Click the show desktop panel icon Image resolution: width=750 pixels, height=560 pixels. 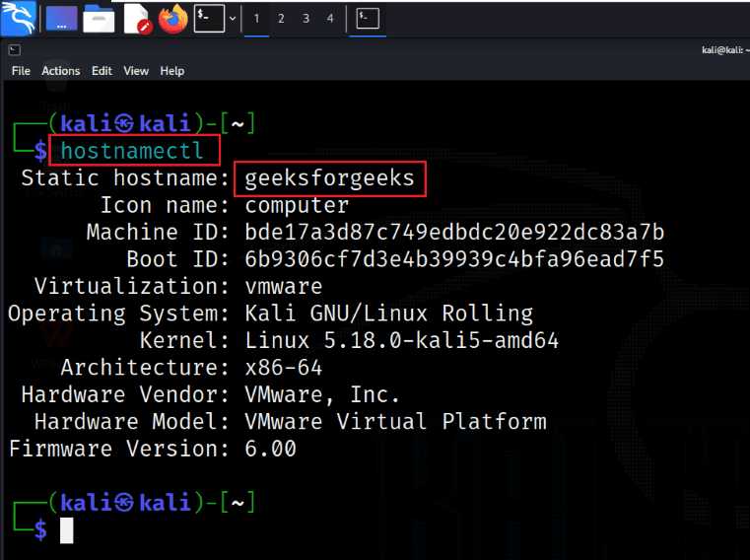click(x=60, y=18)
